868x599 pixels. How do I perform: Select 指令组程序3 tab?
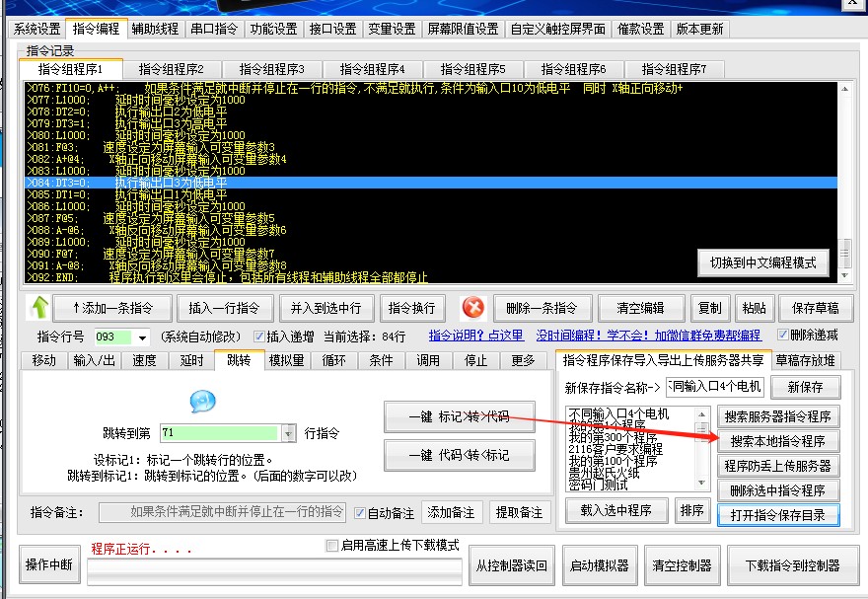coord(272,70)
